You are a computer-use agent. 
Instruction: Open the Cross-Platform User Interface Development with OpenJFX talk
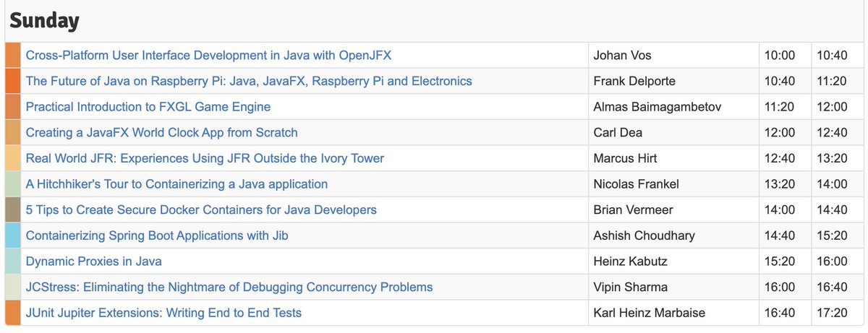pos(208,55)
